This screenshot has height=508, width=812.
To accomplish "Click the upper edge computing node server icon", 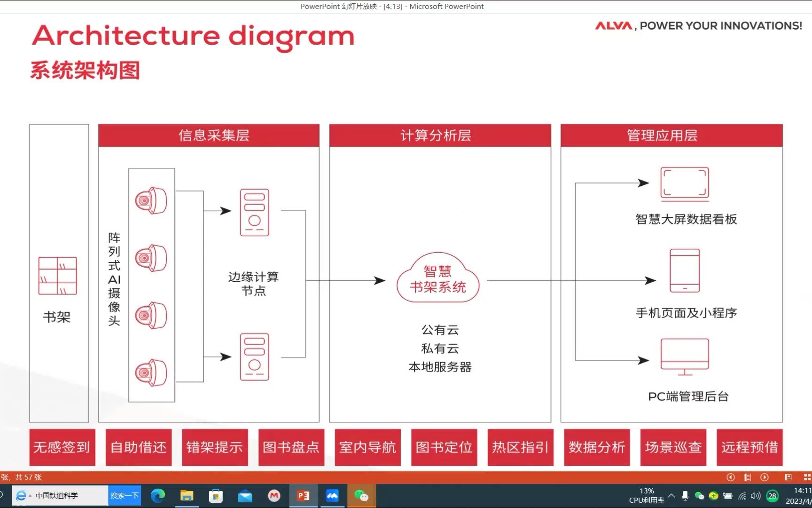I will 254,212.
